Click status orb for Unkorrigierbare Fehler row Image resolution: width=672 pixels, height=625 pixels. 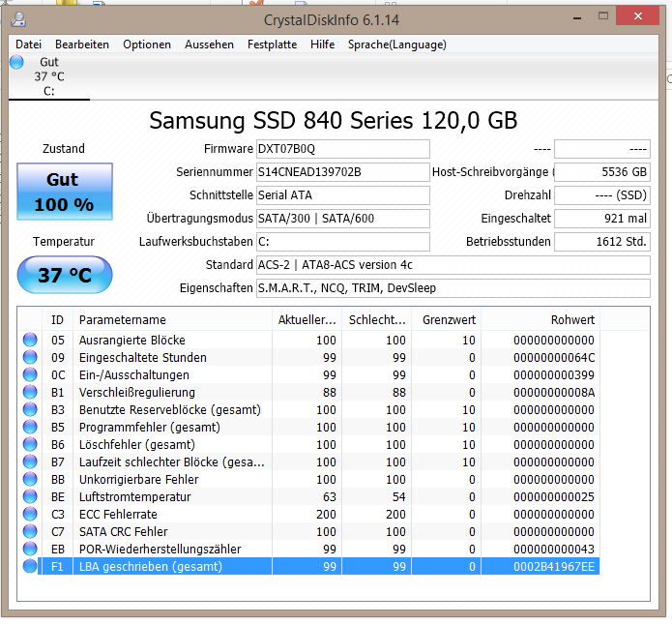click(30, 479)
